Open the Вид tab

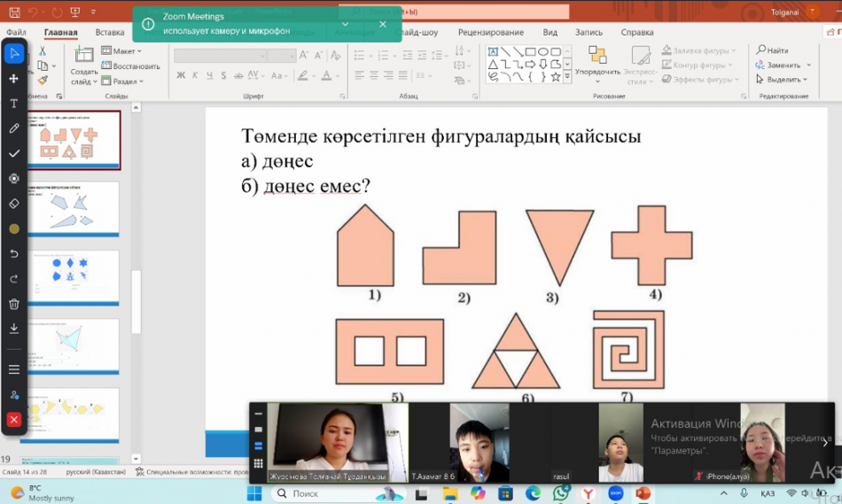(550, 32)
